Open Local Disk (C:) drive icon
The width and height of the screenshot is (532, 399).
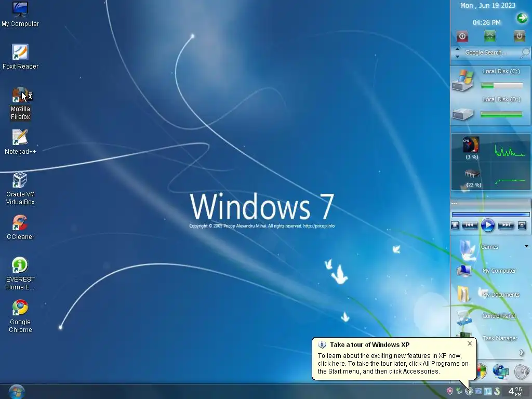(x=464, y=79)
